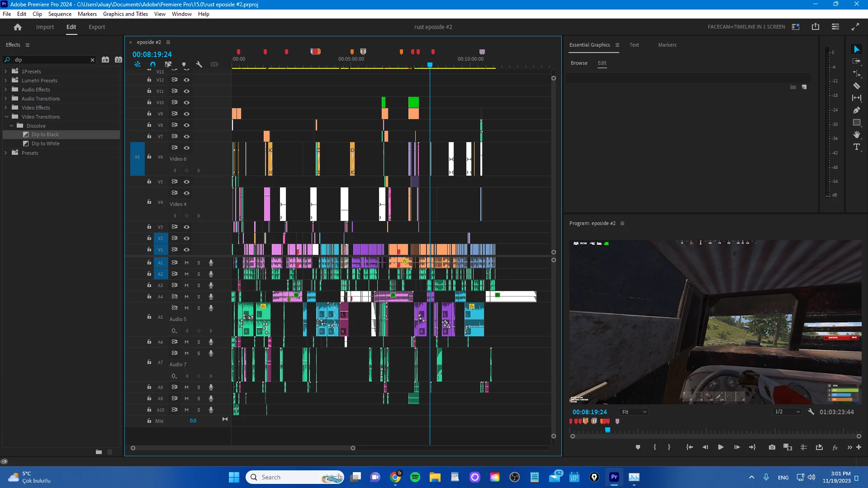This screenshot has height=488, width=868.
Task: Select the Hand tool
Action: tap(857, 134)
